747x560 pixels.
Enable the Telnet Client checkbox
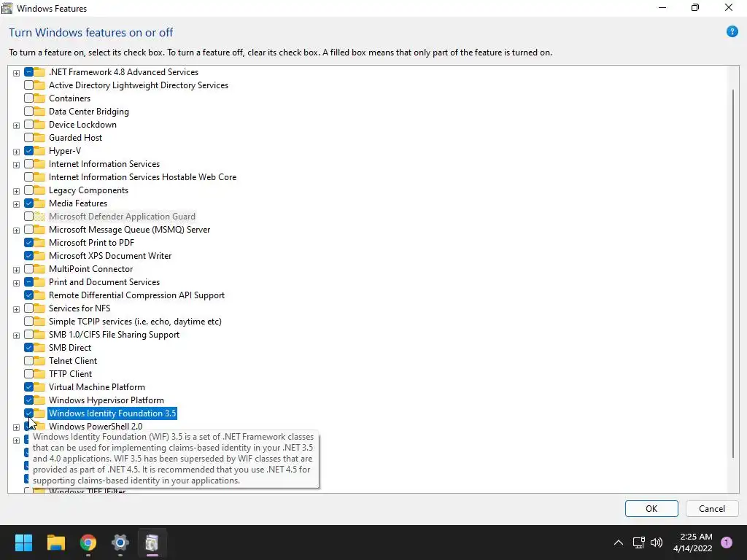point(28,361)
